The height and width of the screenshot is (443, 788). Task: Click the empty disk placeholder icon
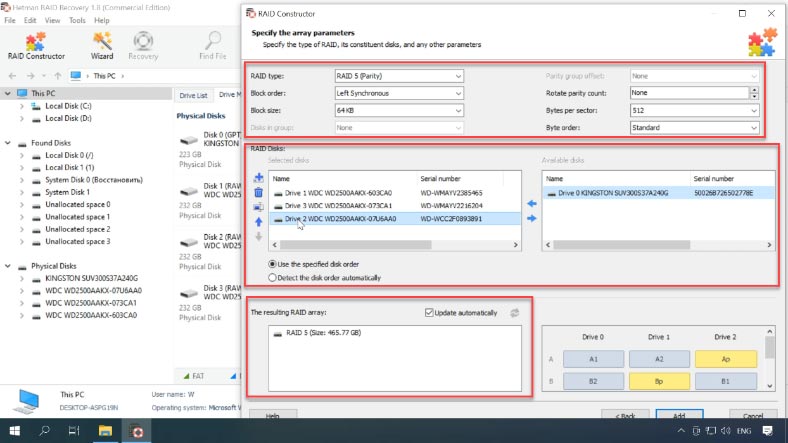258,207
